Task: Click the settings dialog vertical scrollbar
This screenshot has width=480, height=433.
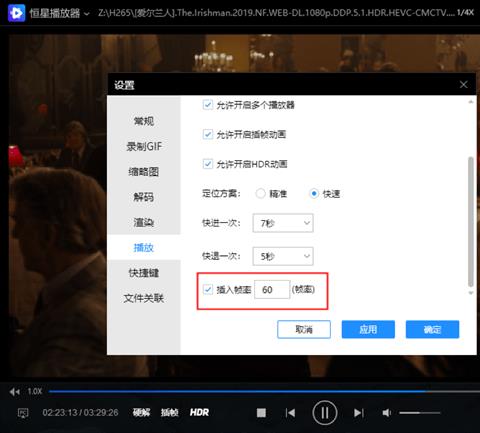Action: click(471, 222)
